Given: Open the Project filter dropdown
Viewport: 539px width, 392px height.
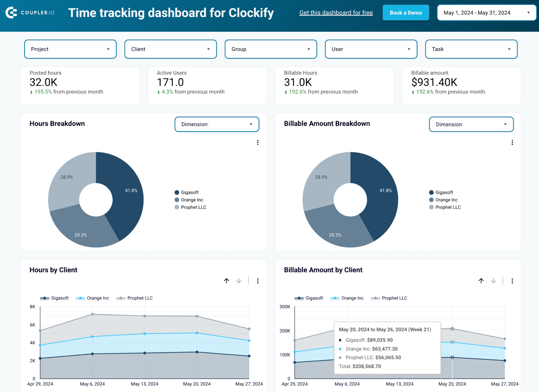Looking at the screenshot, I should (x=70, y=49).
